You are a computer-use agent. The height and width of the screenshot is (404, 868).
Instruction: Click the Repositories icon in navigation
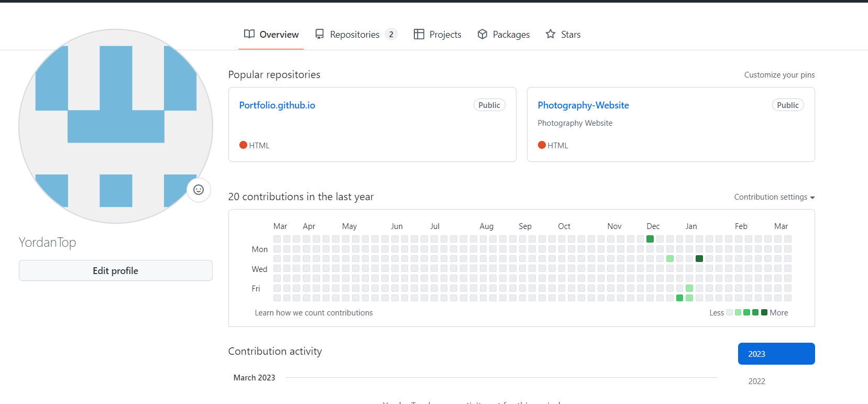(320, 34)
